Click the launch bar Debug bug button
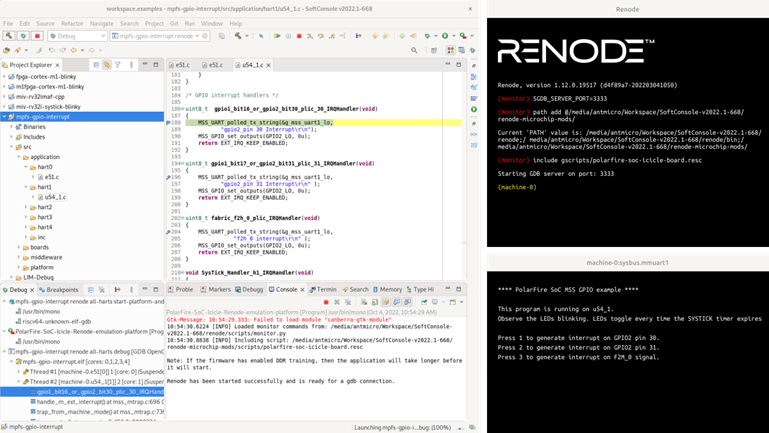This screenshot has height=433, width=769. tap(23, 36)
